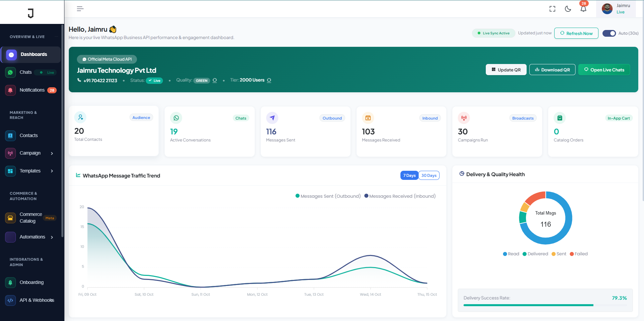Open the notification bell with 28 badge

pyautogui.click(x=583, y=9)
